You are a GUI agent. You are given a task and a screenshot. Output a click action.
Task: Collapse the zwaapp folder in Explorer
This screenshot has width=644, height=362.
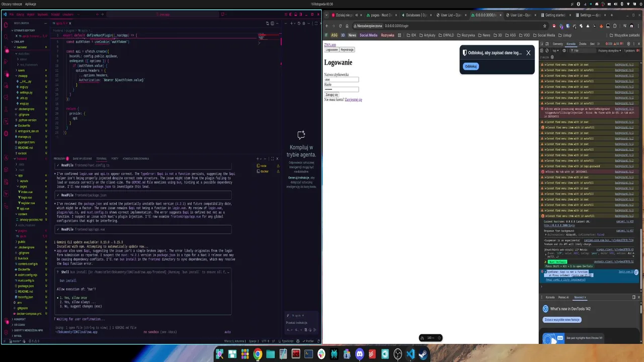pos(23,76)
